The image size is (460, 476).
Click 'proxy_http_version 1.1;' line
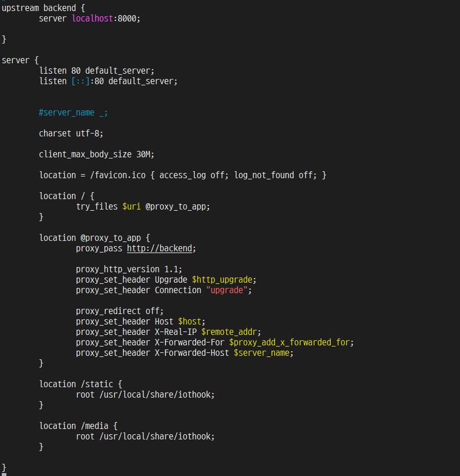129,269
